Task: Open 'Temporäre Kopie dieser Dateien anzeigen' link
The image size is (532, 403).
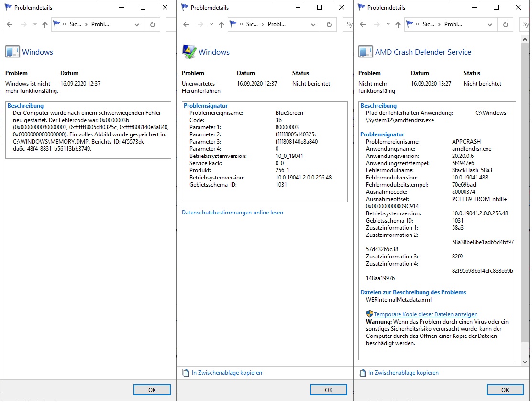Action: tap(425, 314)
